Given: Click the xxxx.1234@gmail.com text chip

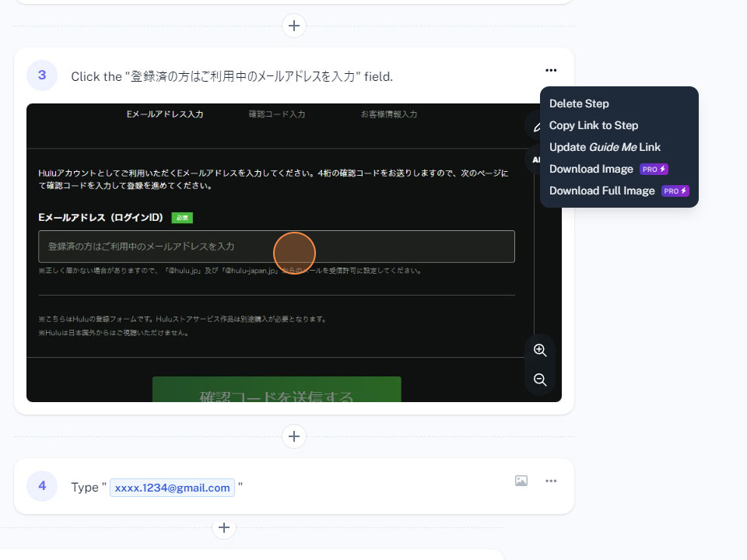Looking at the screenshot, I should pyautogui.click(x=172, y=488).
